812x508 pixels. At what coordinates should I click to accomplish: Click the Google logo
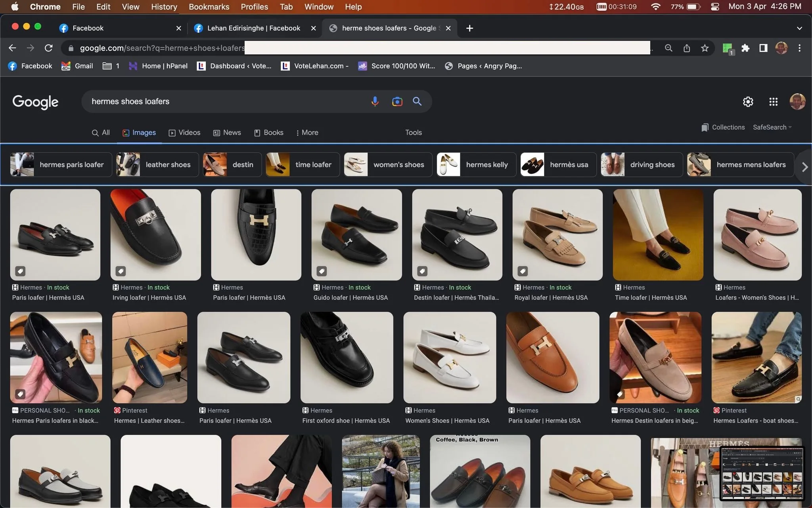click(35, 102)
